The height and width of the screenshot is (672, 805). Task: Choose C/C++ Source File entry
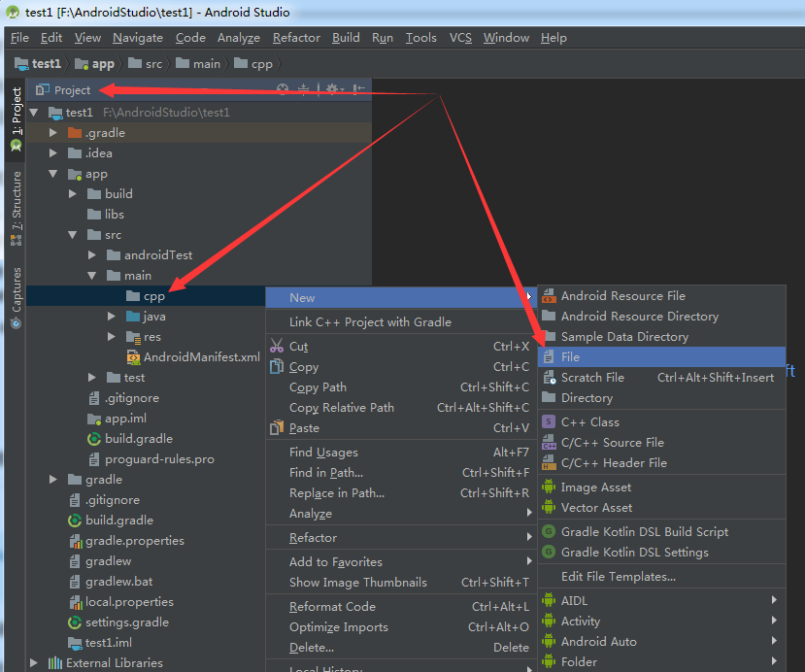point(661,443)
